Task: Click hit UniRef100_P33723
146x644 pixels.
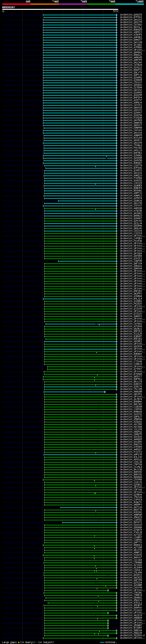Action: [x=131, y=452]
